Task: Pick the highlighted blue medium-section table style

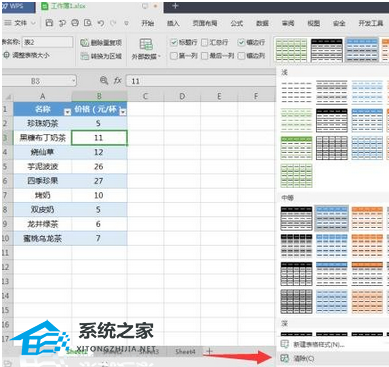Action: [x=332, y=218]
